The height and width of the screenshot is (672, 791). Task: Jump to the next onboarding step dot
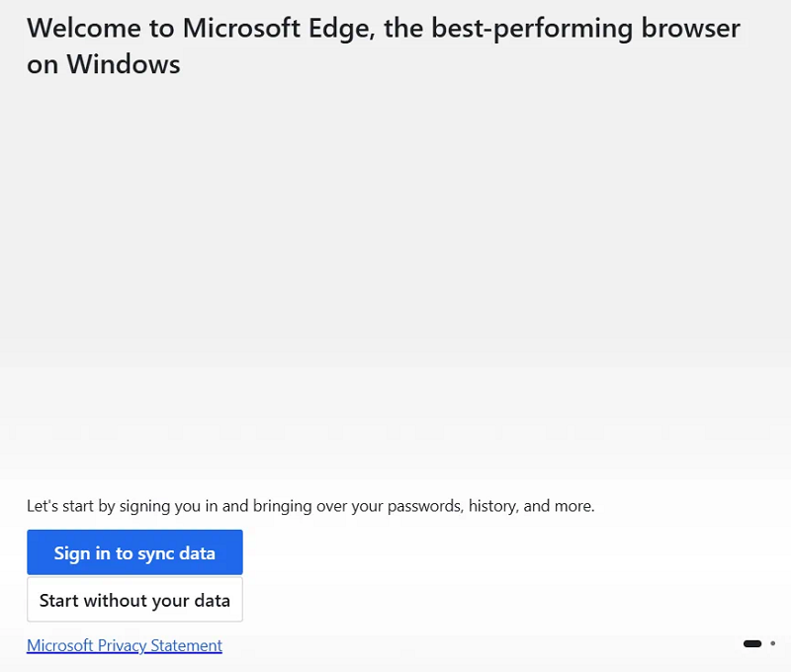(773, 643)
